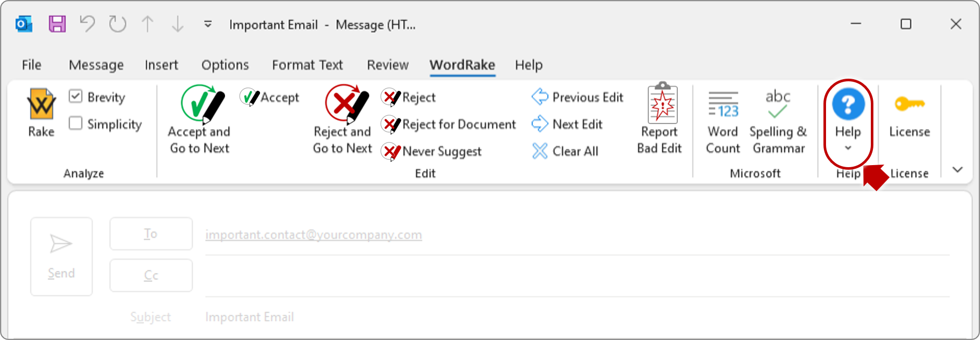
Task: Save the message with the disk icon
Action: click(57, 24)
